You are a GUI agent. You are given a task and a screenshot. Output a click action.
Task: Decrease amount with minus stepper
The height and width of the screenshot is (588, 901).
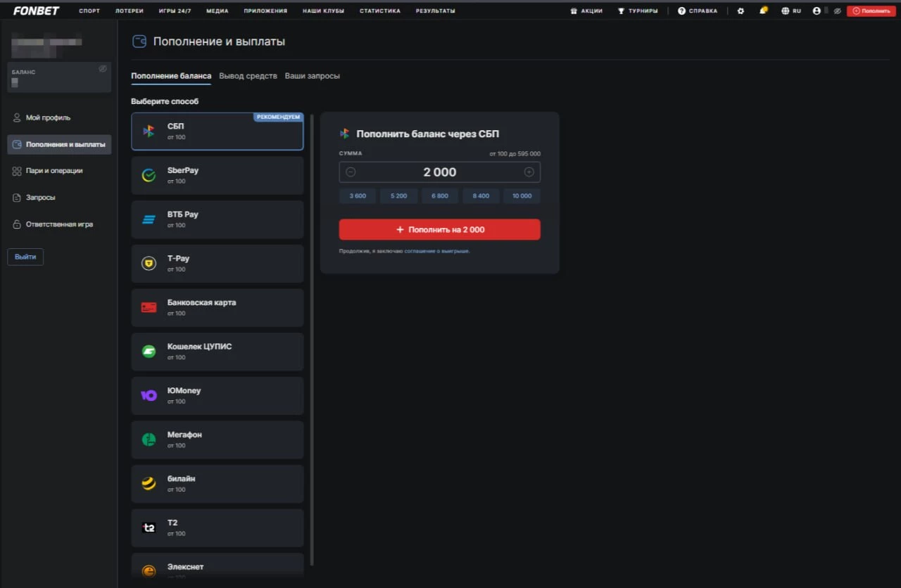(x=351, y=172)
